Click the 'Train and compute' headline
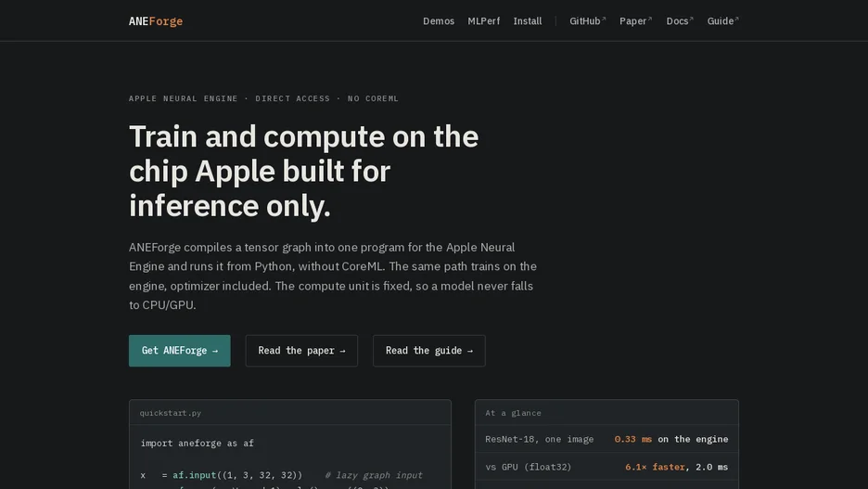 coord(304,171)
